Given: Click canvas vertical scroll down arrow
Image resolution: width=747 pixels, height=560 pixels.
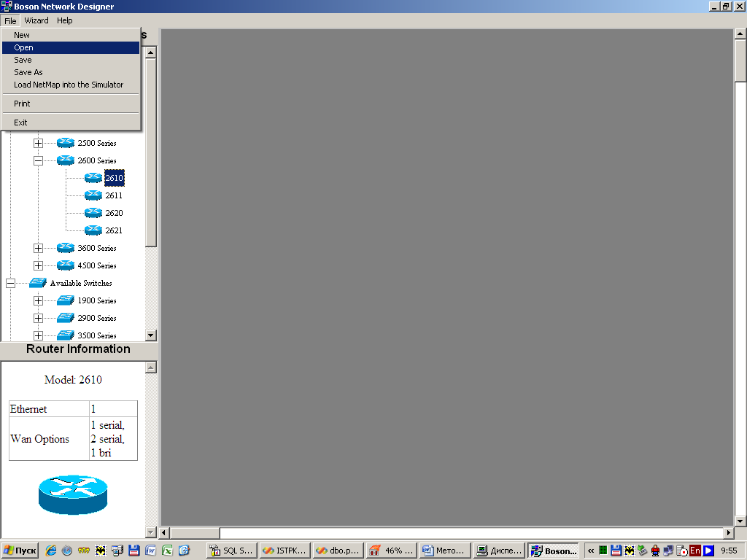Looking at the screenshot, I should 740,521.
